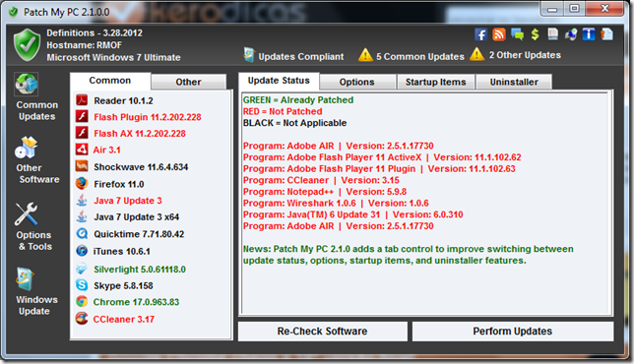This screenshot has height=364, width=634.
Task: Switch to the Common tab
Action: [x=110, y=81]
